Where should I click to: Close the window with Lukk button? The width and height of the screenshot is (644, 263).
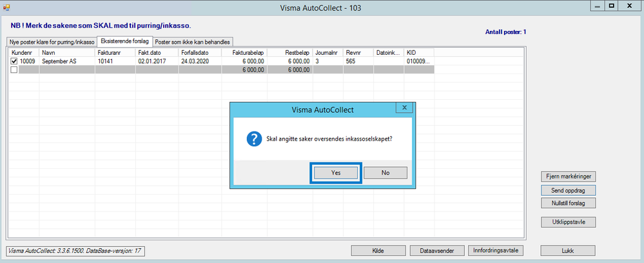coord(568,251)
